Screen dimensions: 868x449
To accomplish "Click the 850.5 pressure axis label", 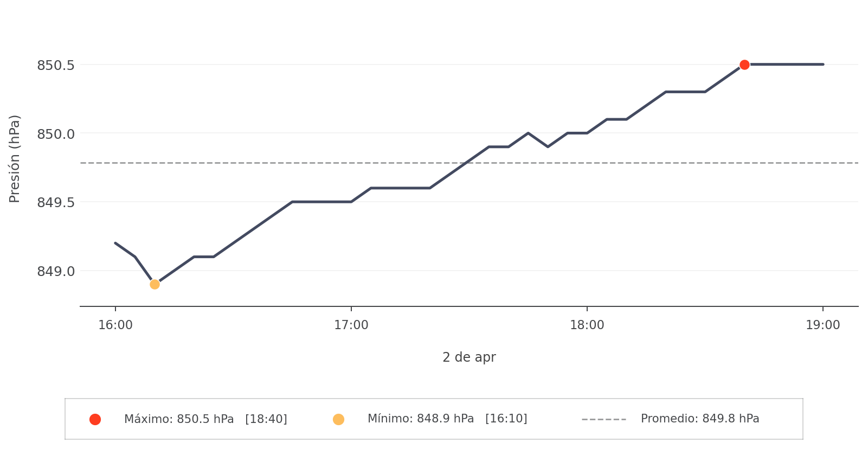I will (x=56, y=66).
